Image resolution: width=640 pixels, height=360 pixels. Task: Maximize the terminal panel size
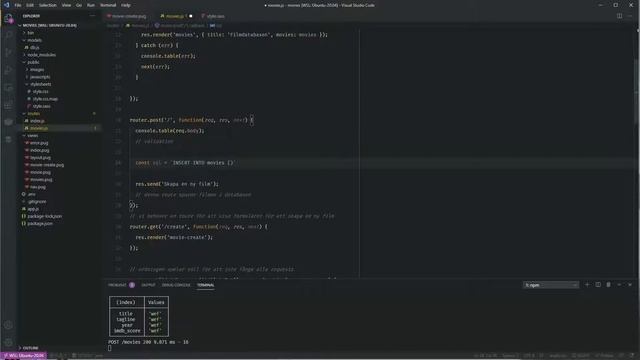click(x=619, y=284)
